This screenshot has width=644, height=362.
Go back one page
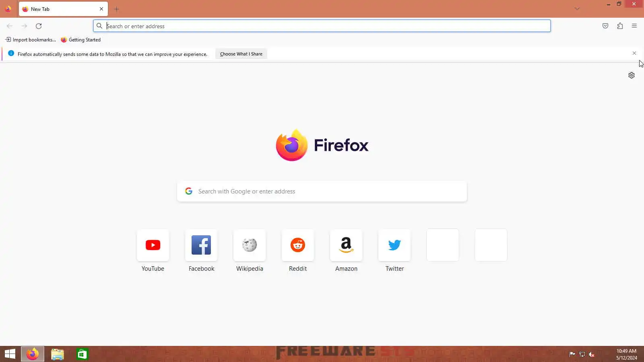(x=10, y=26)
